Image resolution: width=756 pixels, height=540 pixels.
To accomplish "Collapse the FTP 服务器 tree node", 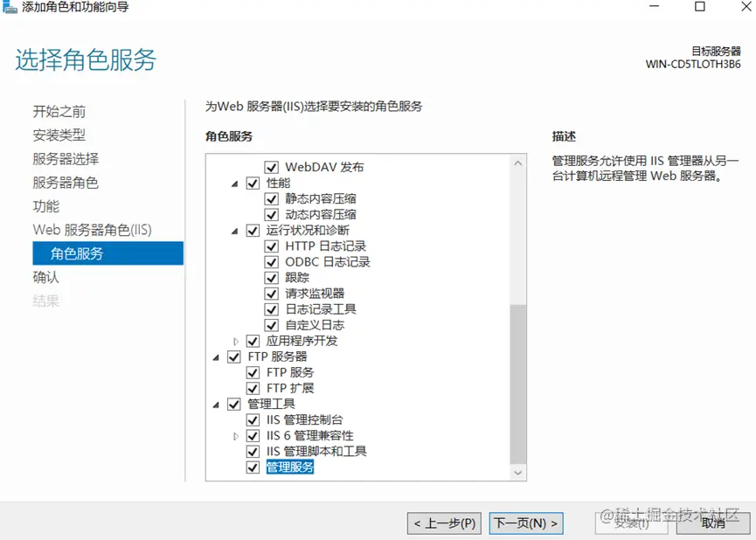I will [x=216, y=357].
